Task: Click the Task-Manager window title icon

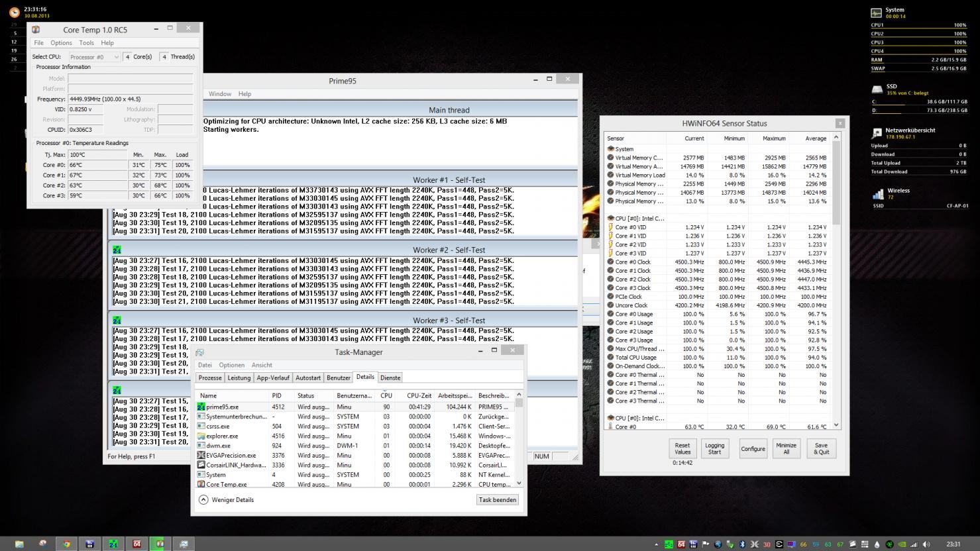Action: click(x=199, y=352)
